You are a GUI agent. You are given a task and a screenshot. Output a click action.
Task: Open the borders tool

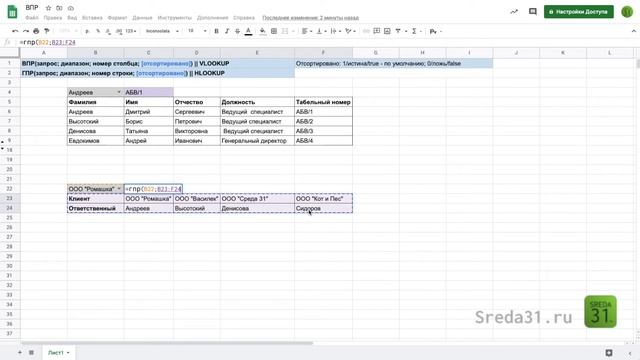tap(274, 31)
